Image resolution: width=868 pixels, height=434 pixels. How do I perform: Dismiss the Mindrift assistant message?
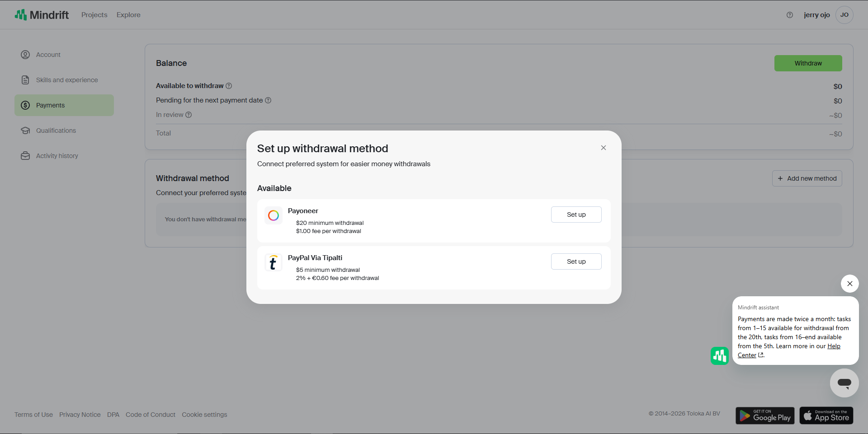click(850, 284)
